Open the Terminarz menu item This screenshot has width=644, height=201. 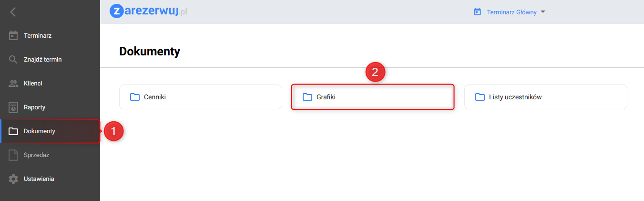click(38, 36)
